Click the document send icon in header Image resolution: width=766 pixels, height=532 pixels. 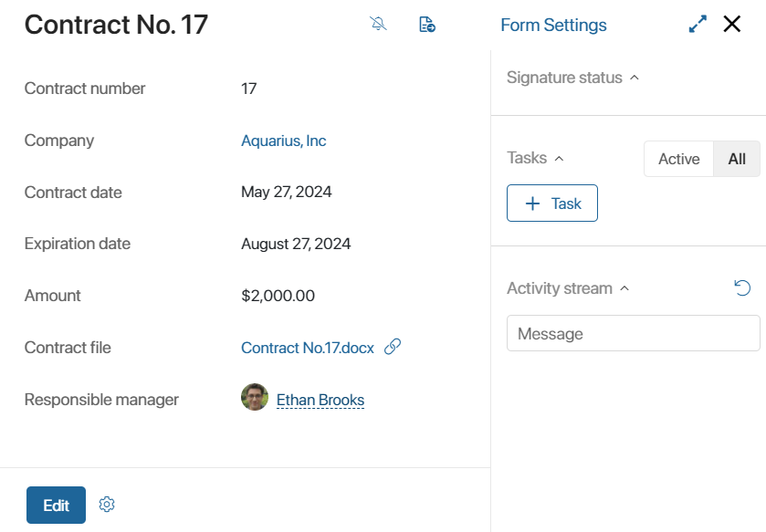pyautogui.click(x=427, y=24)
